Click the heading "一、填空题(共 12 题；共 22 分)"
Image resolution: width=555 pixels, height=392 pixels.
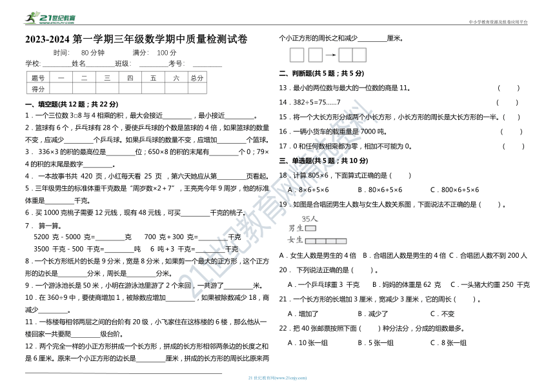[x=72, y=104]
